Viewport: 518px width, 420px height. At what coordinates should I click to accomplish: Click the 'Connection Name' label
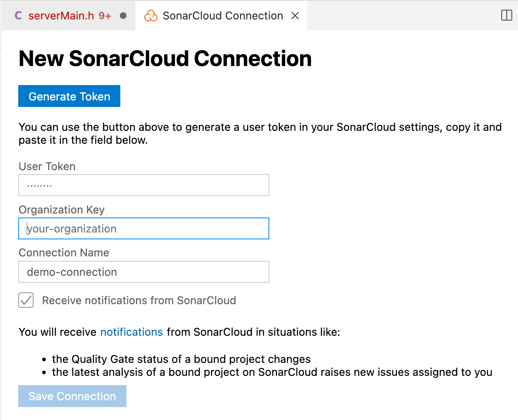[64, 253]
